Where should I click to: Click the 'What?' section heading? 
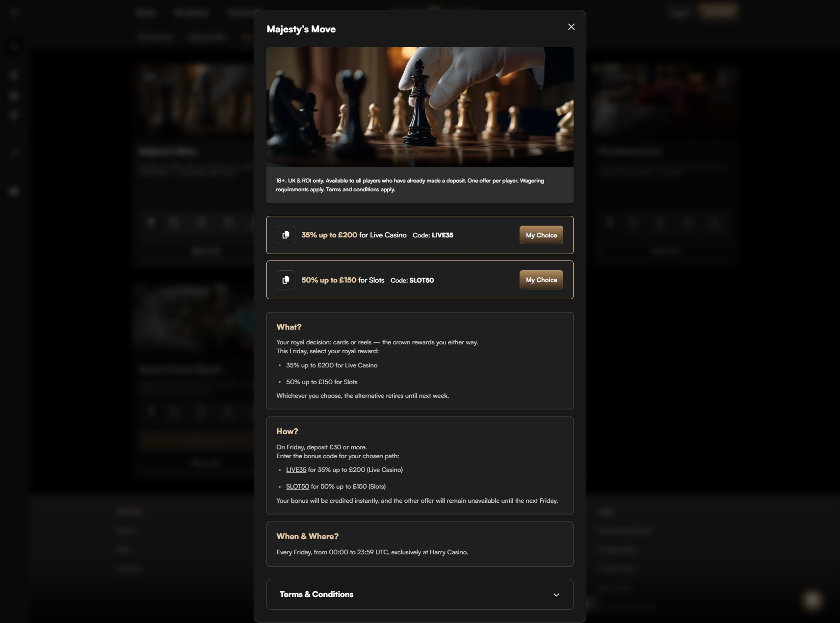pos(289,327)
